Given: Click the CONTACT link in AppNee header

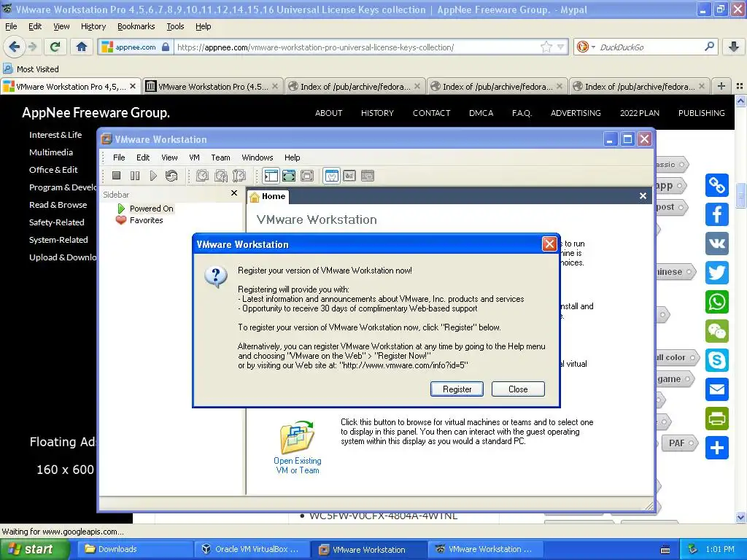Looking at the screenshot, I should (x=431, y=113).
